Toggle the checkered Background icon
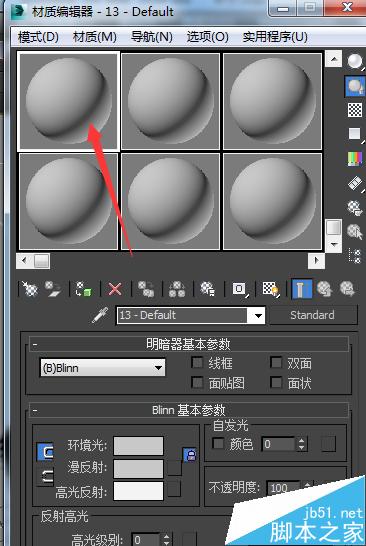This screenshot has width=366, height=546. tap(355, 110)
